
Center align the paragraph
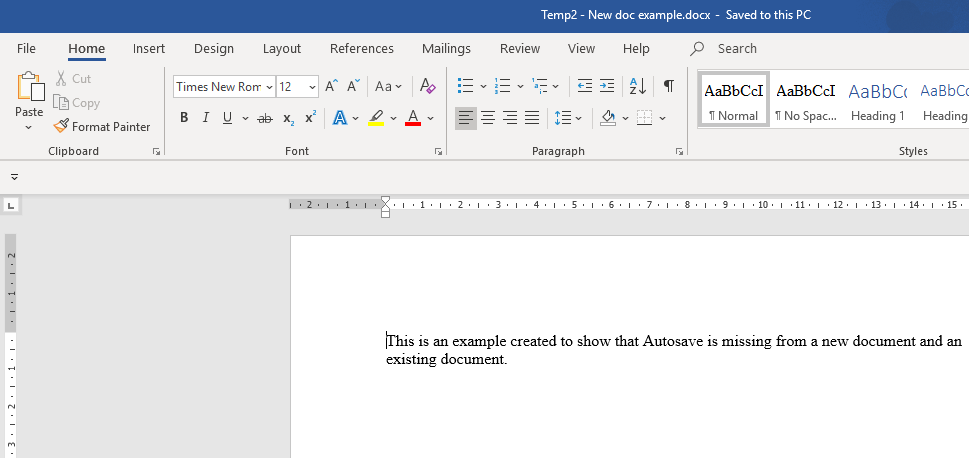[x=488, y=117]
